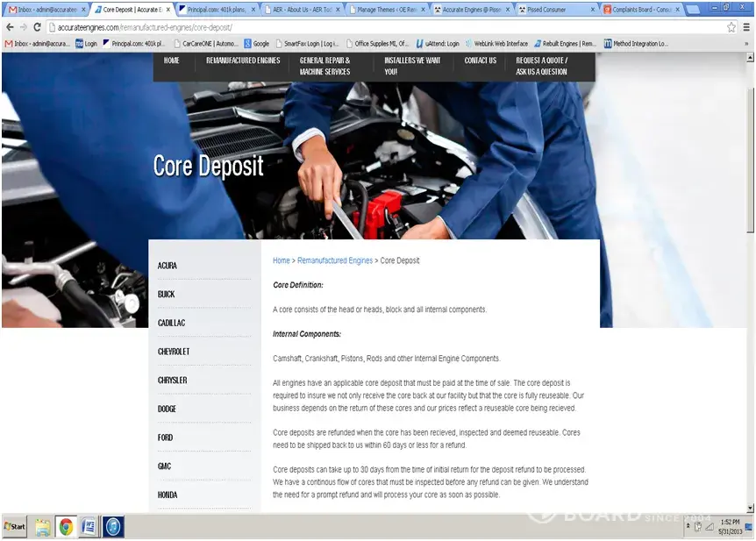Screen dimensions: 756x541
Task: Select Chevrolet in the sidebar list
Action: point(174,352)
